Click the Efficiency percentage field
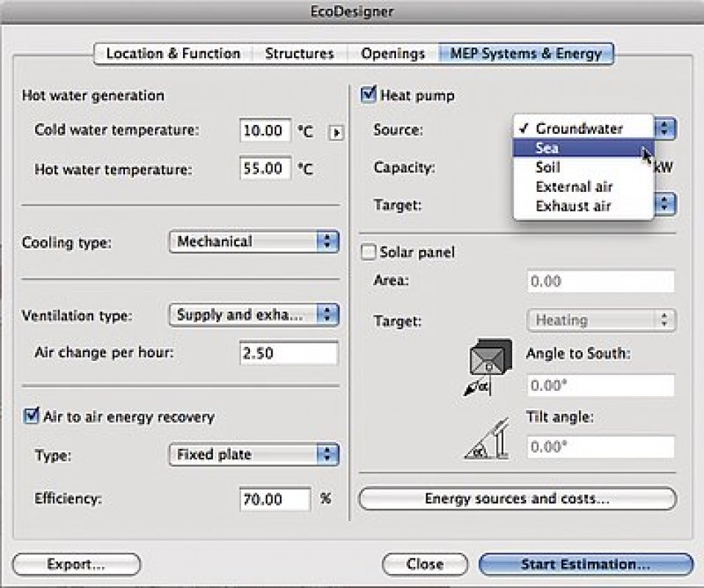Image resolution: width=704 pixels, height=588 pixels. tap(275, 499)
